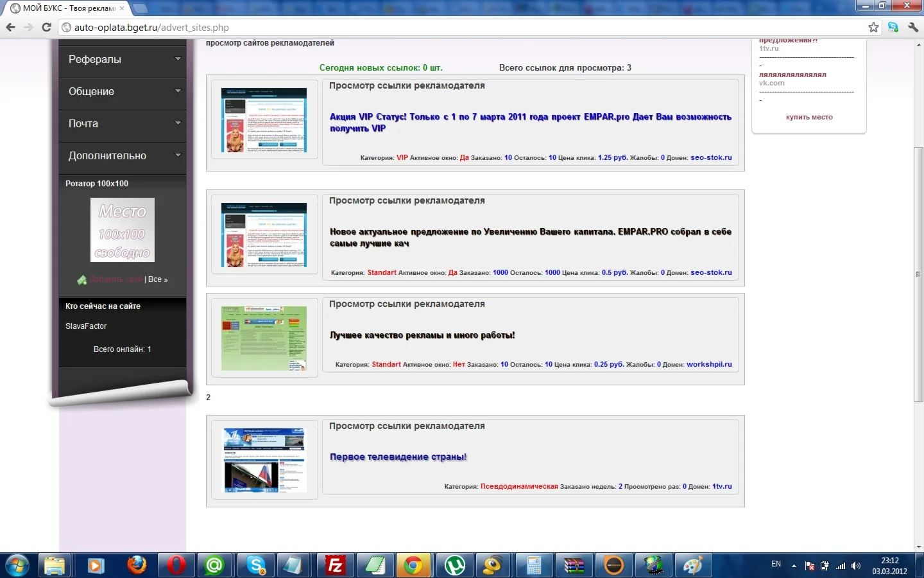Viewport: 924px width, 578px height.
Task: Open Chrome's wrench settings menu
Action: point(912,28)
